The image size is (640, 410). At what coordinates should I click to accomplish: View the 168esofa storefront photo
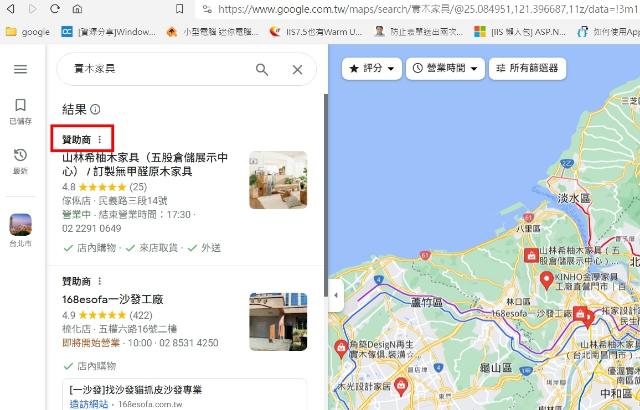point(278,321)
